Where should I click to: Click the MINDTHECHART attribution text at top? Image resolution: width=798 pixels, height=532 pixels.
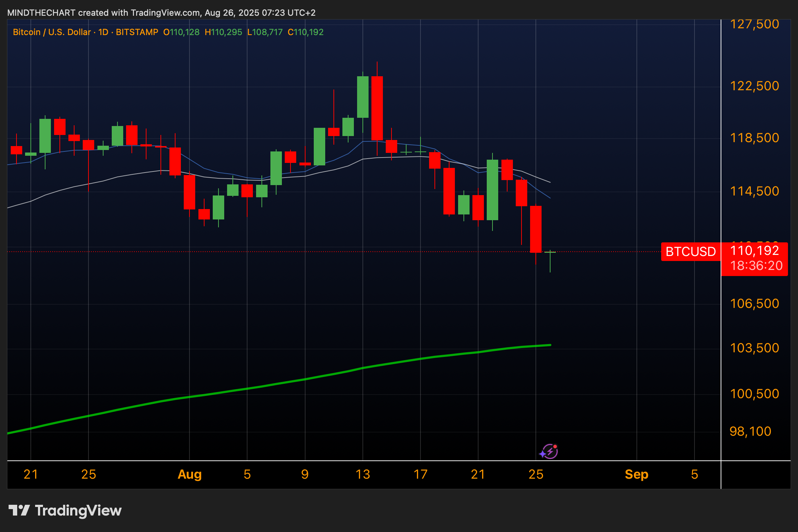pyautogui.click(x=41, y=13)
